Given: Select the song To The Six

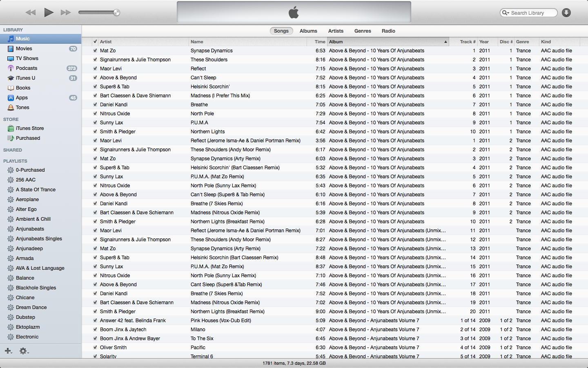Looking at the screenshot, I should coord(335,339).
